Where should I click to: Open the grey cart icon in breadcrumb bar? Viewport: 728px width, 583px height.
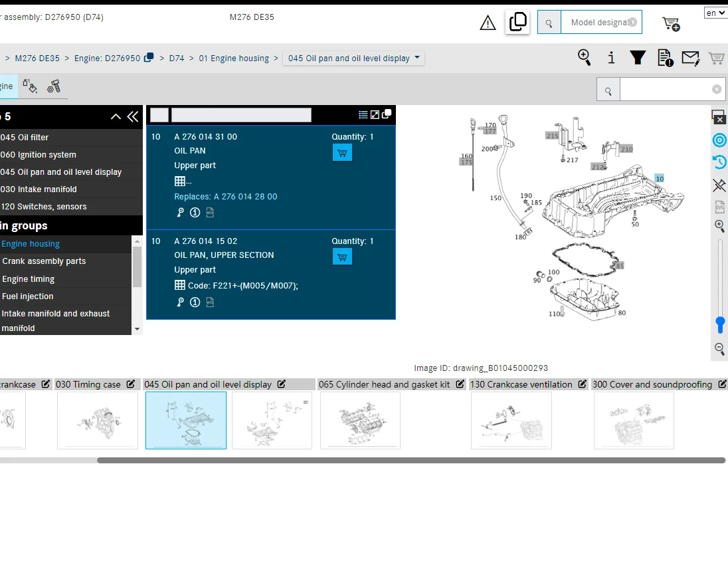click(717, 58)
